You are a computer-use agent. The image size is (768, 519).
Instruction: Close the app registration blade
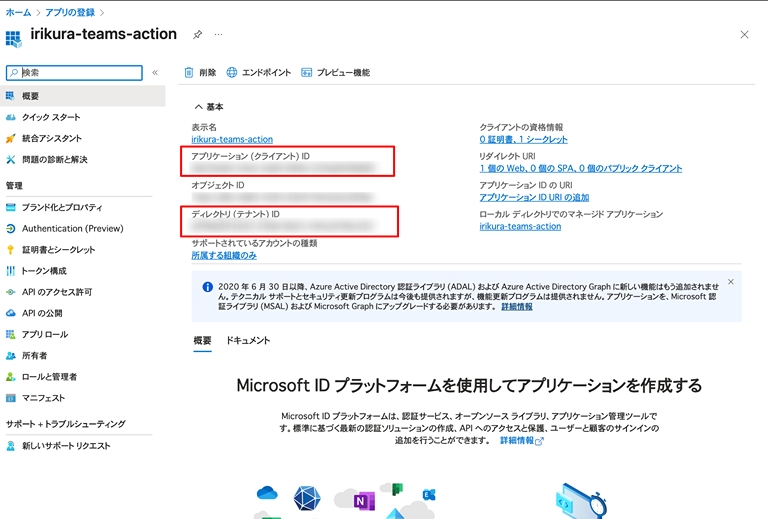744,34
